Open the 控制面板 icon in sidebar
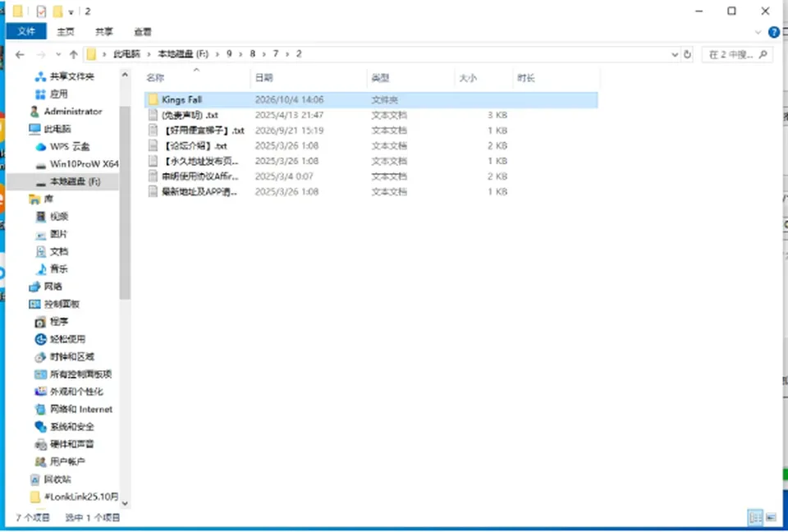Image resolution: width=788 pixels, height=532 pixels. (x=34, y=305)
